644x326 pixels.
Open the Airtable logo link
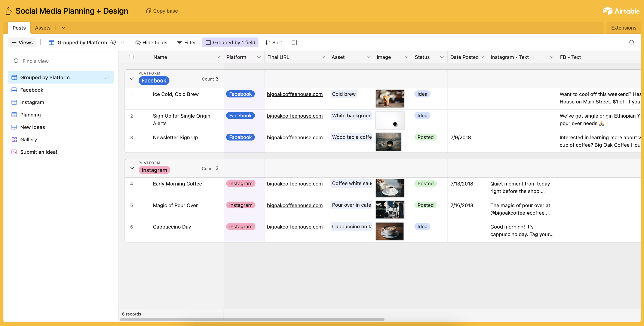pyautogui.click(x=621, y=11)
